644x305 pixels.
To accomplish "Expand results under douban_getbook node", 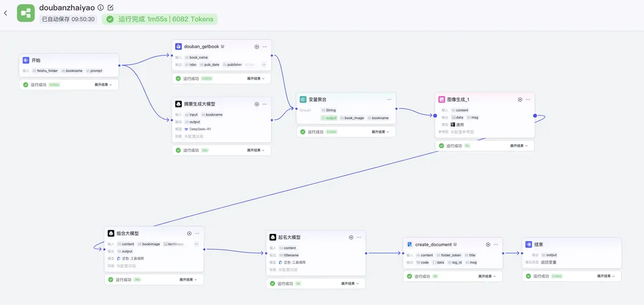I will 256,78.
